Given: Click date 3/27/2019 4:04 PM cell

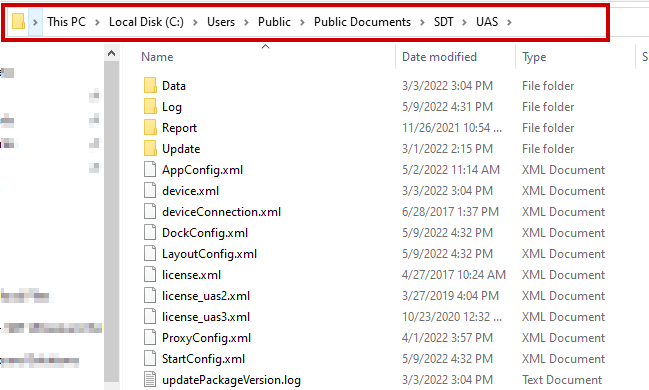Looking at the screenshot, I should pos(450,296).
